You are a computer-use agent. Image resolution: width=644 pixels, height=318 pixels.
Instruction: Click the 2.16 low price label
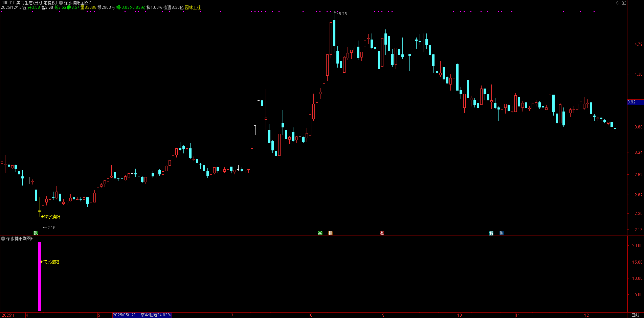click(x=51, y=228)
